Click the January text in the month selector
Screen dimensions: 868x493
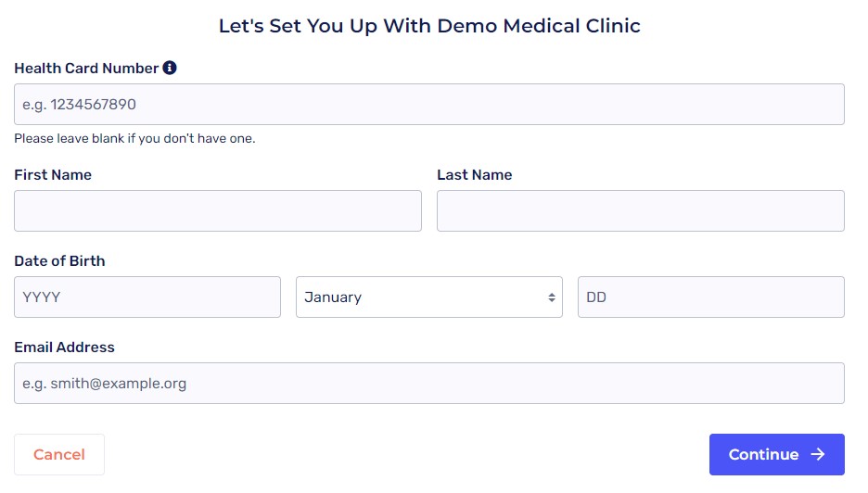(x=333, y=297)
